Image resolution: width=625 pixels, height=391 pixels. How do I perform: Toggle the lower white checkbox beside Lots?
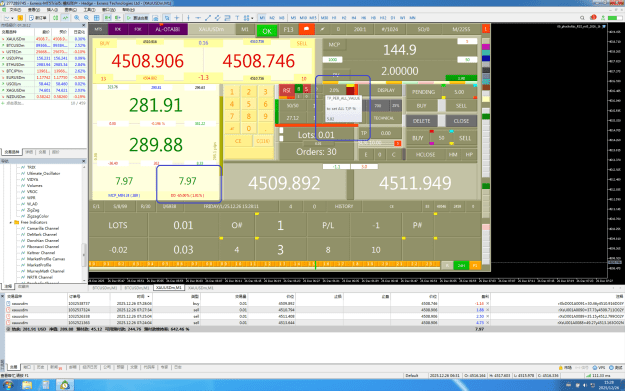point(281,138)
